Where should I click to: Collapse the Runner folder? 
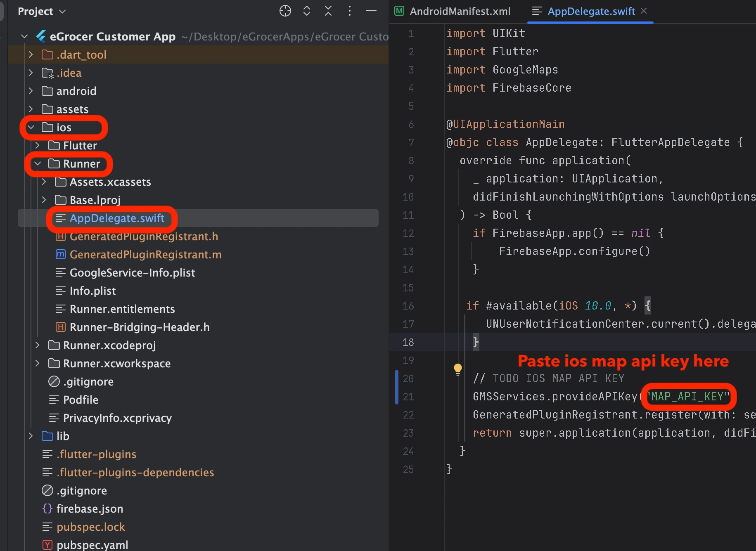coord(38,164)
